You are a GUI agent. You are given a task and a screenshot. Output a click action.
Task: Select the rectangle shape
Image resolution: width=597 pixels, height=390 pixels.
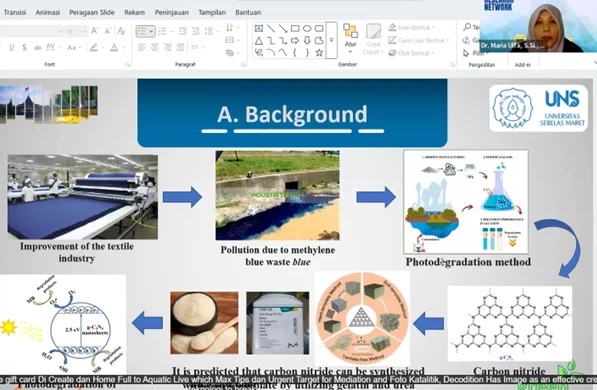[295, 28]
